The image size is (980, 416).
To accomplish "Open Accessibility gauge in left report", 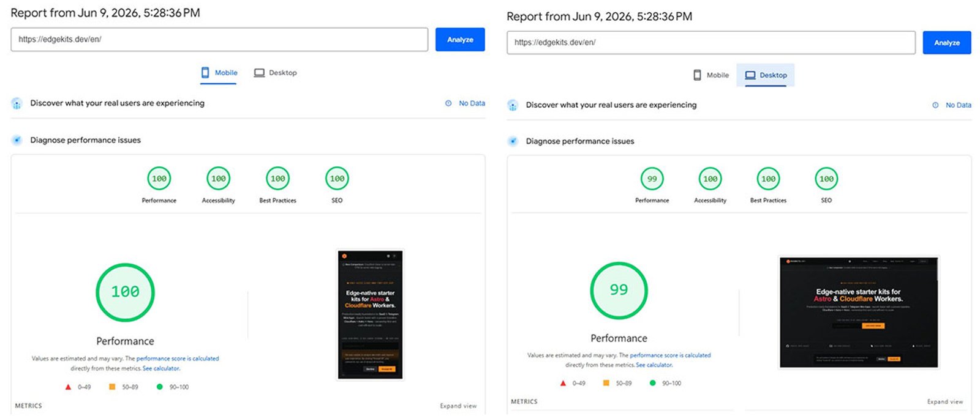I will click(x=219, y=179).
